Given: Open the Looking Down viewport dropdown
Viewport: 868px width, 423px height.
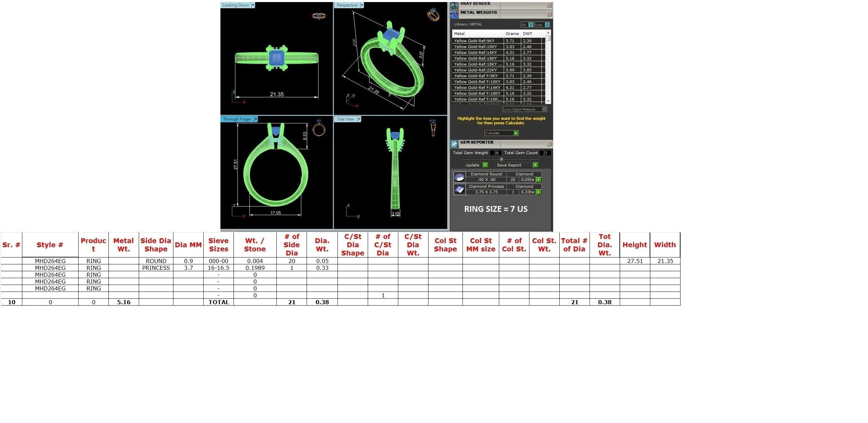Looking at the screenshot, I should 253,5.
